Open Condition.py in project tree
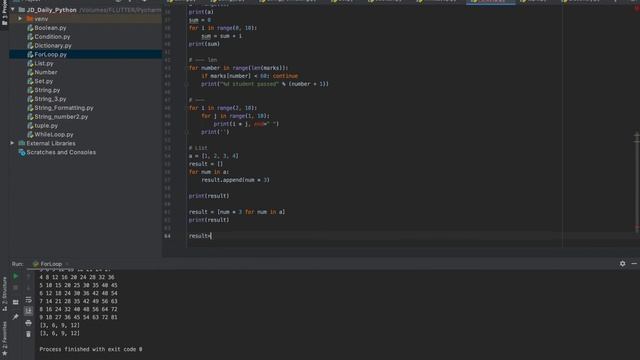The image size is (640, 360). click(52, 37)
